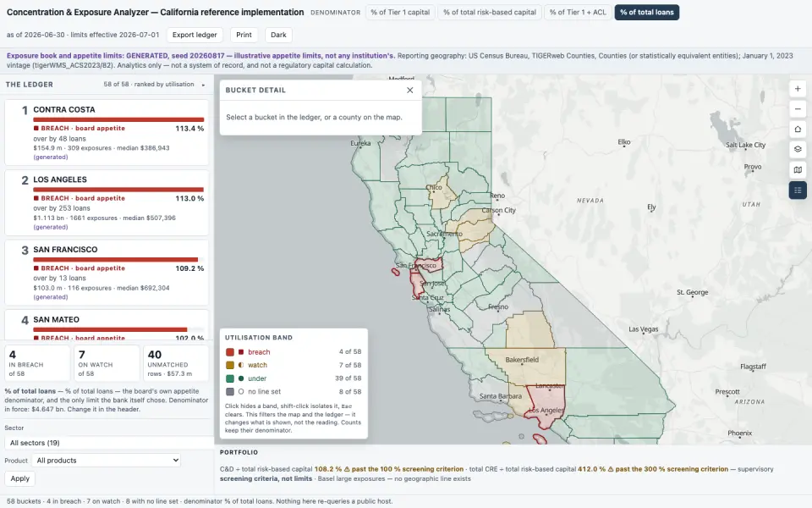Select % of total risk-based capital denominator
812x508 pixels.
490,13
